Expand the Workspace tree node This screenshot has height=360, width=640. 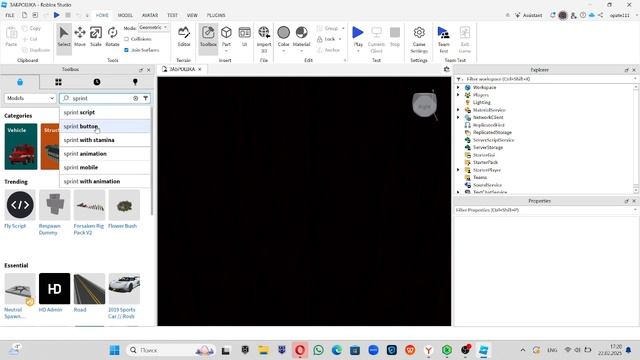click(458, 87)
